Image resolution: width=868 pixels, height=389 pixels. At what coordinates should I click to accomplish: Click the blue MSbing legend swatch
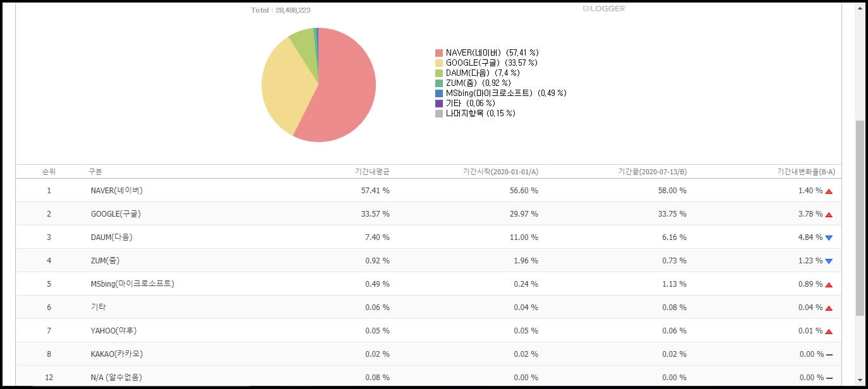pyautogui.click(x=439, y=93)
